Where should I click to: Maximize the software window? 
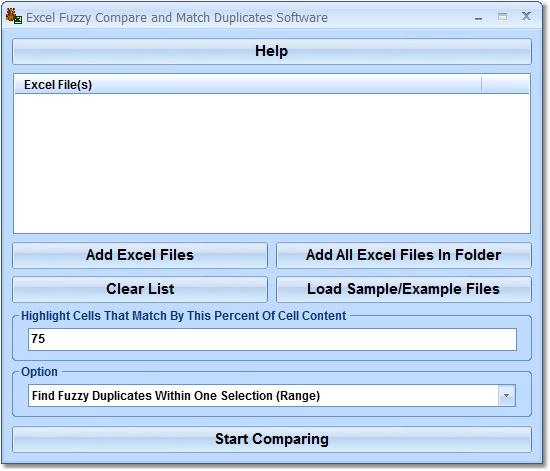click(x=502, y=17)
